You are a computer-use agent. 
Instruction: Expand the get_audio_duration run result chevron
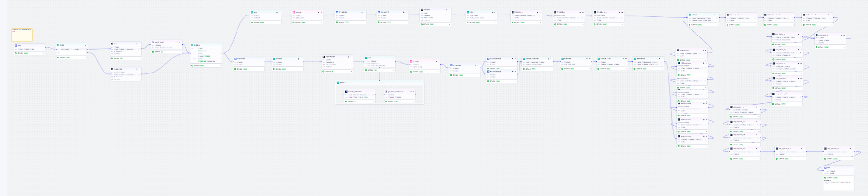pos(414,101)
